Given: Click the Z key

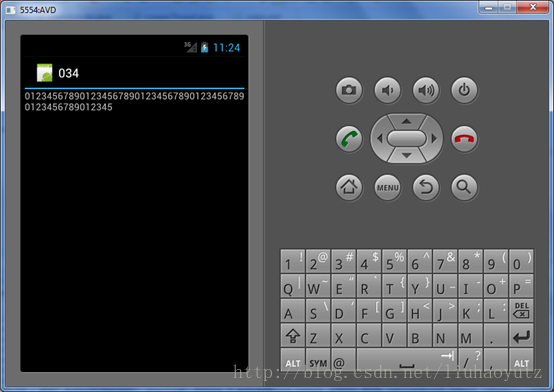Looking at the screenshot, I should pyautogui.click(x=318, y=335).
